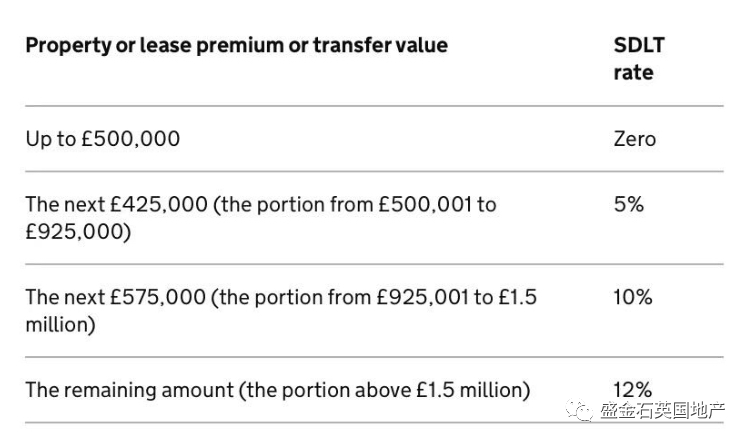Screen dimensions: 750x443
Task: Click the 'The next £575,000' row text
Action: (x=281, y=311)
